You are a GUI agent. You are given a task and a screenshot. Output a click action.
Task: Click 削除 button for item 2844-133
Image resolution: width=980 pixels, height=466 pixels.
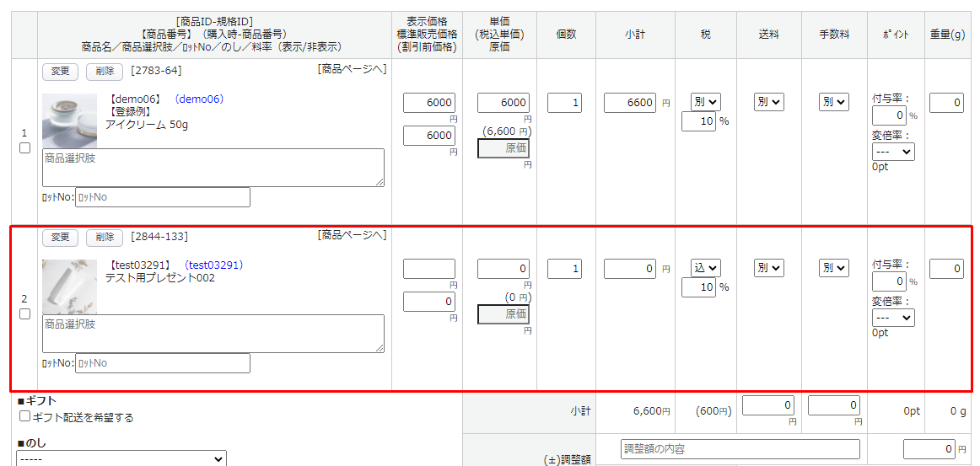105,238
